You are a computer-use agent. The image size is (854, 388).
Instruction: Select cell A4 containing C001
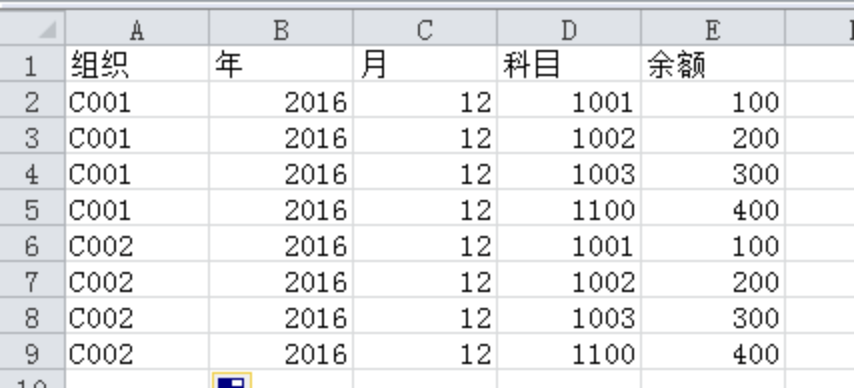137,172
